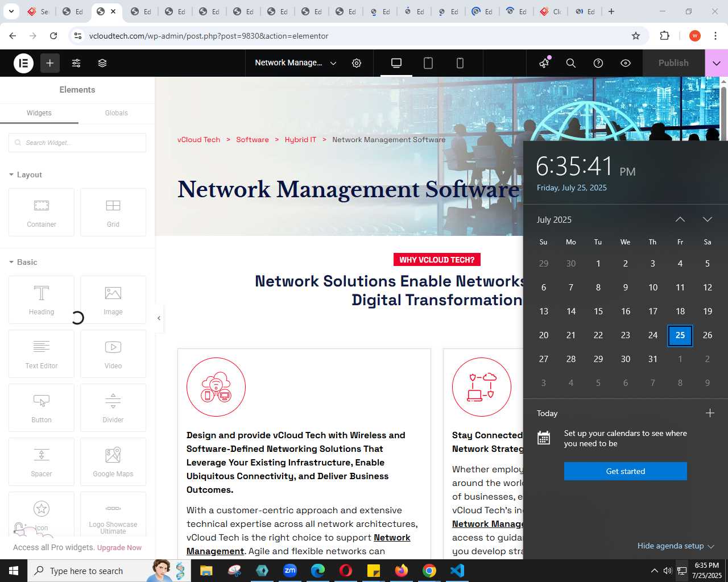
Task: Click the Network Management Software page title
Action: [x=349, y=189]
